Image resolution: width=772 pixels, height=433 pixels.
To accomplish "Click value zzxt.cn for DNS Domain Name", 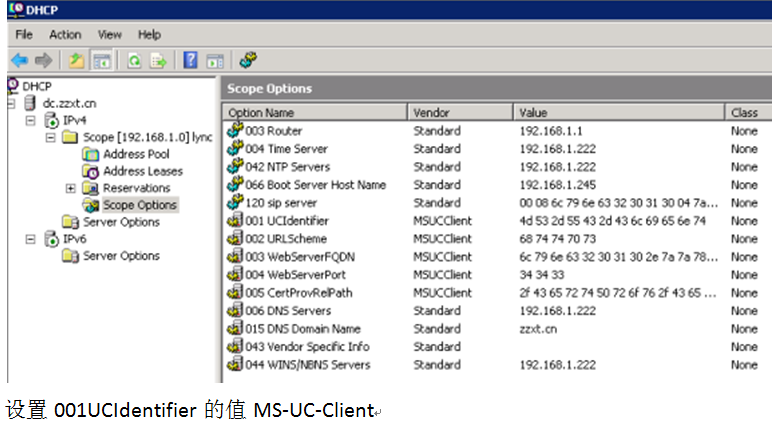I will tap(538, 329).
